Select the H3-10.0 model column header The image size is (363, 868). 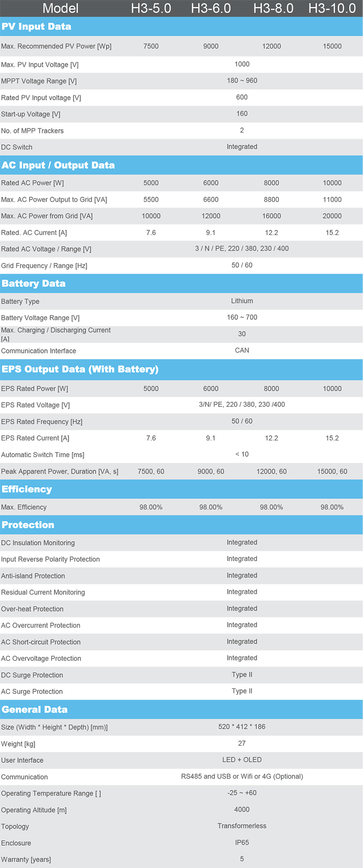tap(332, 9)
